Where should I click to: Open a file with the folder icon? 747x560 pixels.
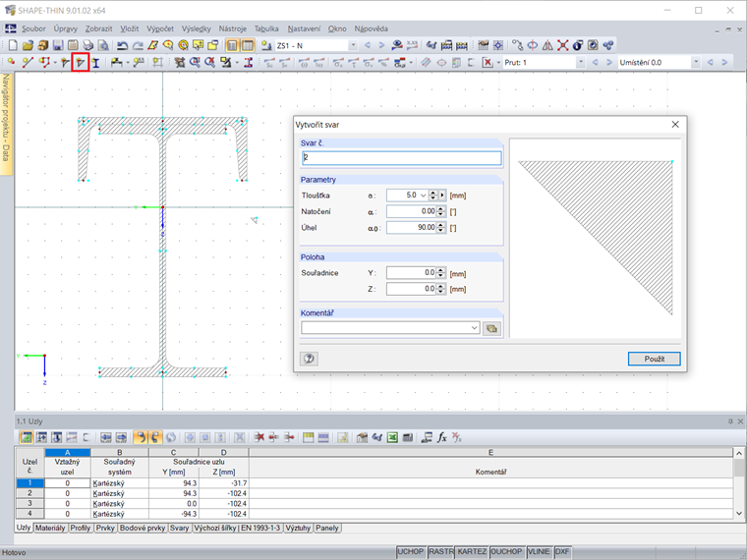point(28,45)
